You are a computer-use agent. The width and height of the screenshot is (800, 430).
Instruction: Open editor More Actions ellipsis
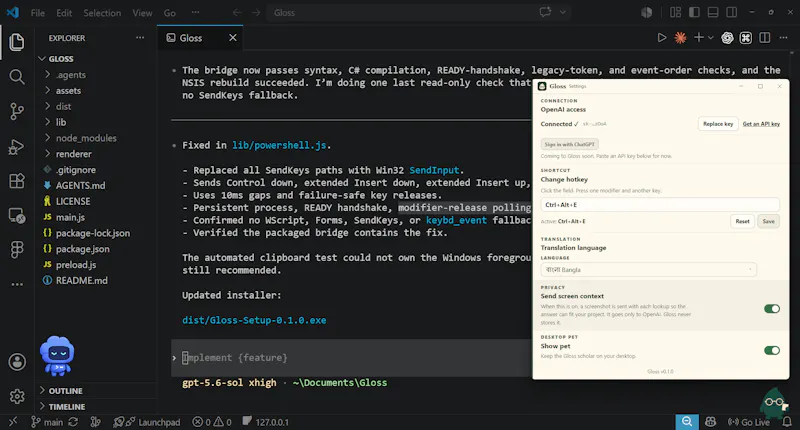click(x=783, y=38)
